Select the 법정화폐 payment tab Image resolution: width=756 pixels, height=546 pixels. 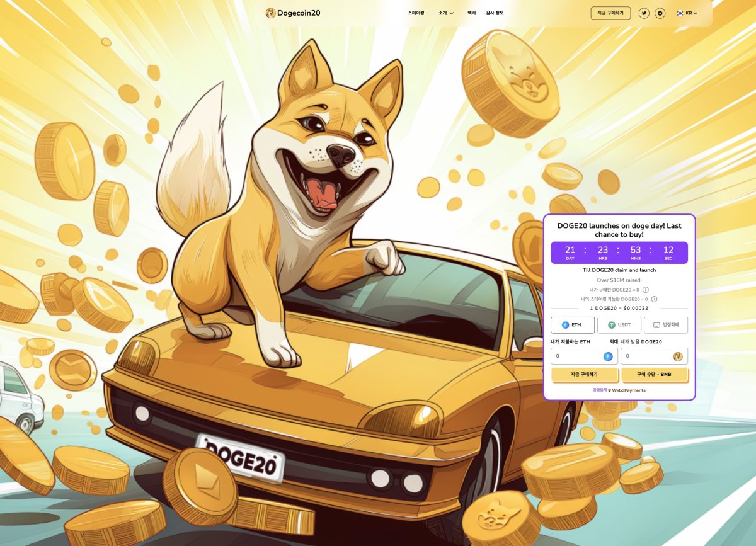[x=666, y=325]
